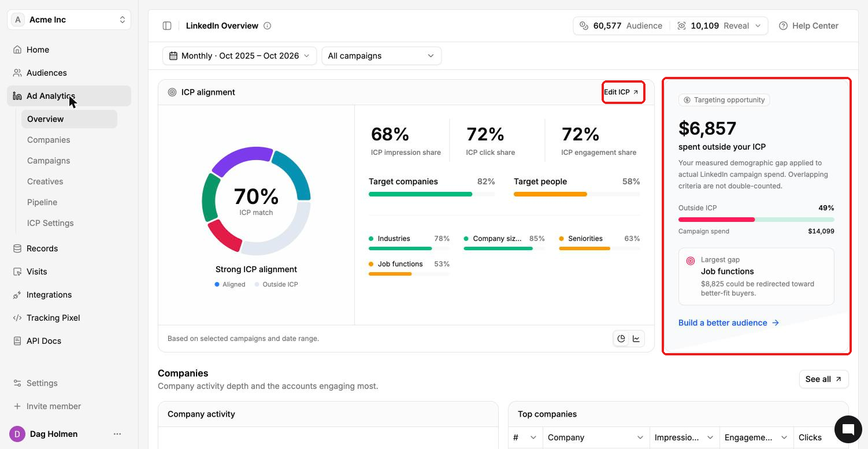Switch to donut chart view icon
This screenshot has width=868, height=449.
(621, 339)
